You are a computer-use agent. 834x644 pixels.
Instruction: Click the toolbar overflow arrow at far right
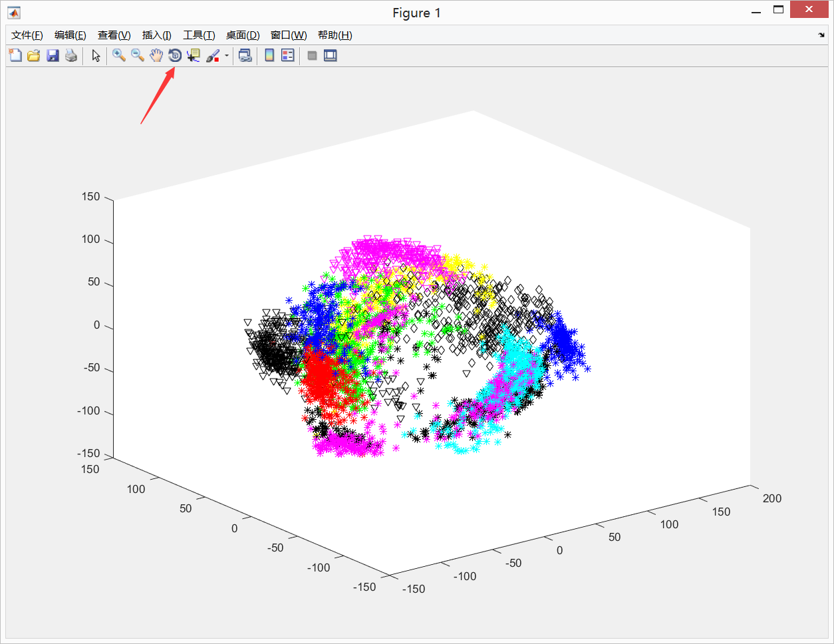point(821,35)
